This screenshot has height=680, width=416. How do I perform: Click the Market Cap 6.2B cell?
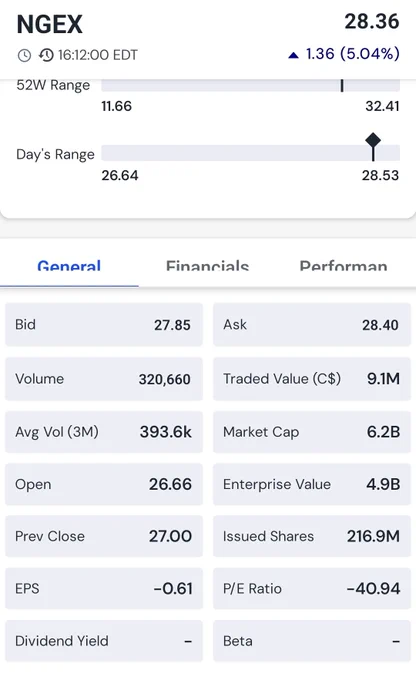pyautogui.click(x=312, y=432)
